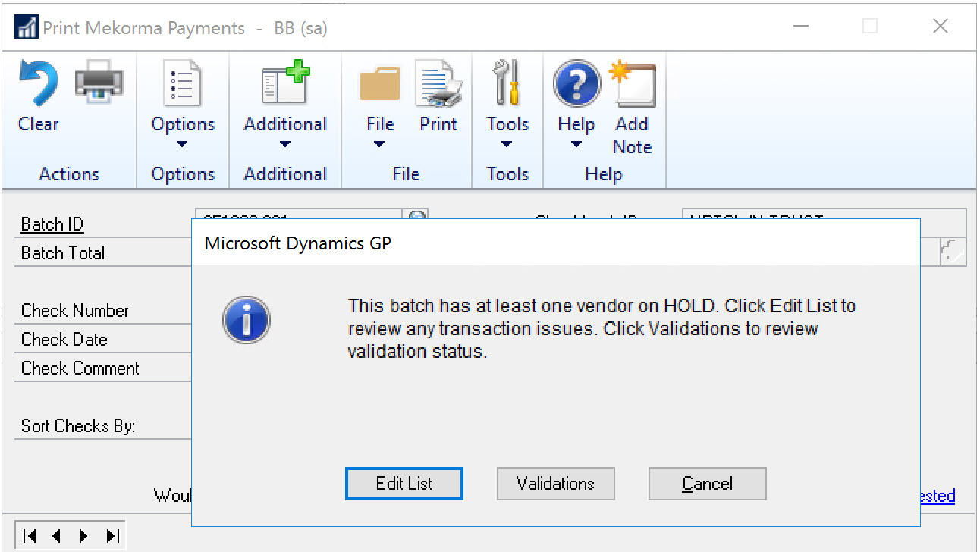Expand the Additional dropdown arrow
This screenshot has height=552, width=980.
point(285,144)
